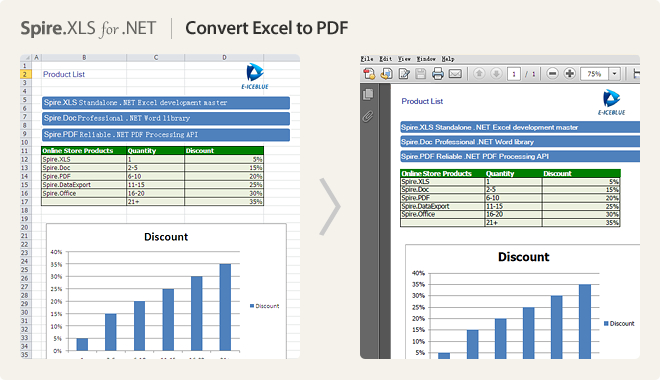Image resolution: width=660 pixels, height=380 pixels.
Task: Select row 11 header in Excel
Action: [x=25, y=151]
